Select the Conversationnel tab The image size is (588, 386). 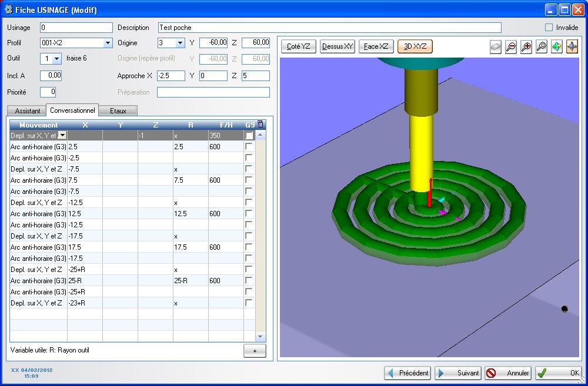coord(72,110)
